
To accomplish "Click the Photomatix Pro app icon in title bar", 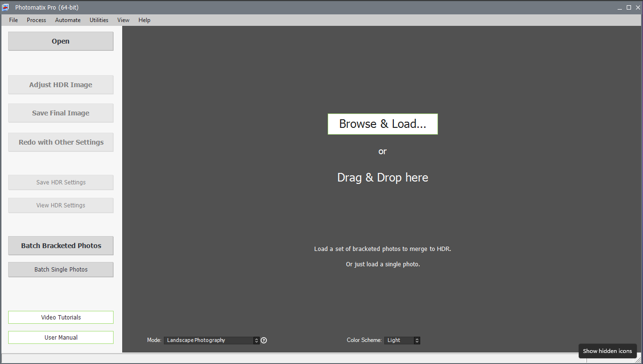I will [6, 8].
